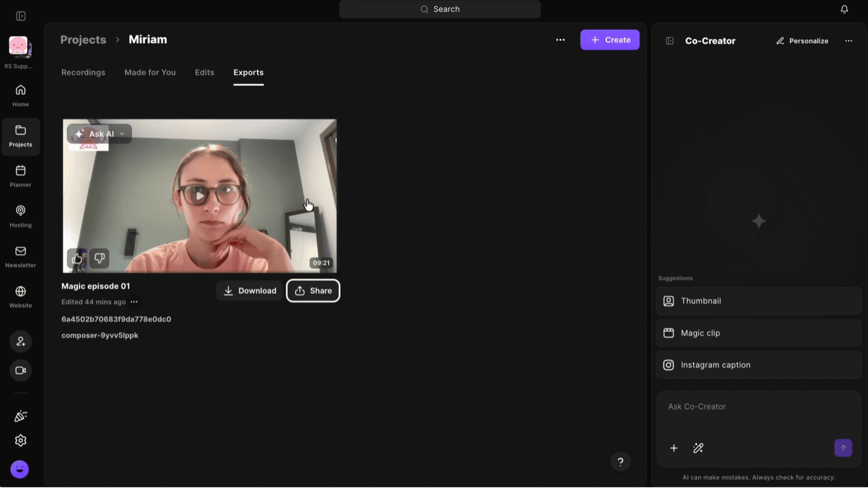Click the Magic episode 01 title
This screenshot has width=868, height=488.
point(95,286)
